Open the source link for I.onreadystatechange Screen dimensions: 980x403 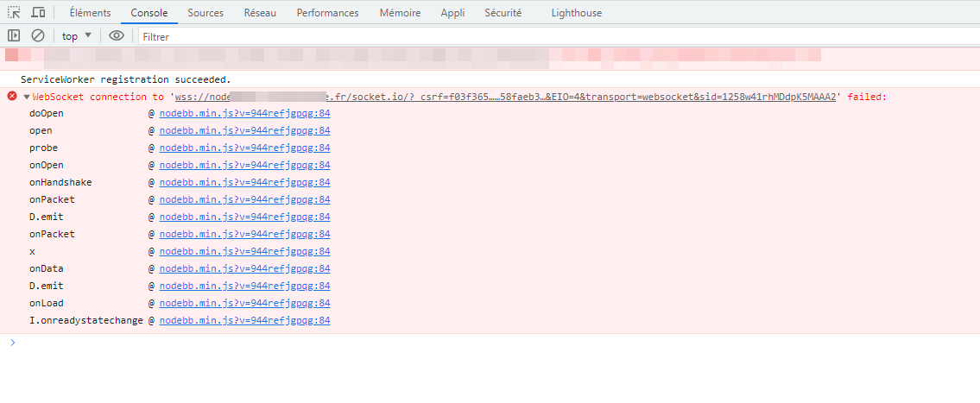(x=244, y=321)
